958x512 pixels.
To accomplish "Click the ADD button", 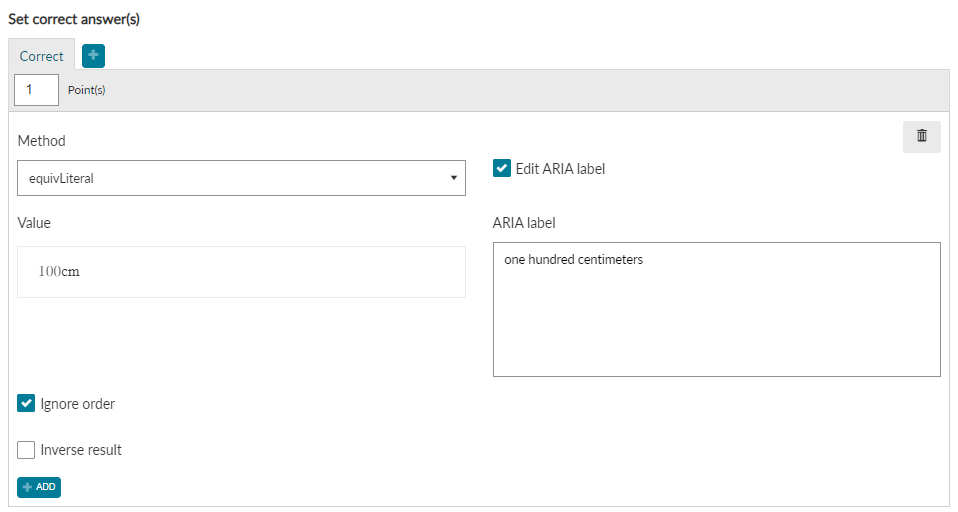I will [39, 487].
